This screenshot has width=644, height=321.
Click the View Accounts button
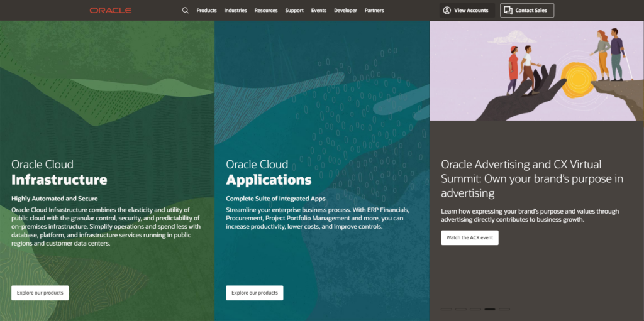pyautogui.click(x=467, y=10)
